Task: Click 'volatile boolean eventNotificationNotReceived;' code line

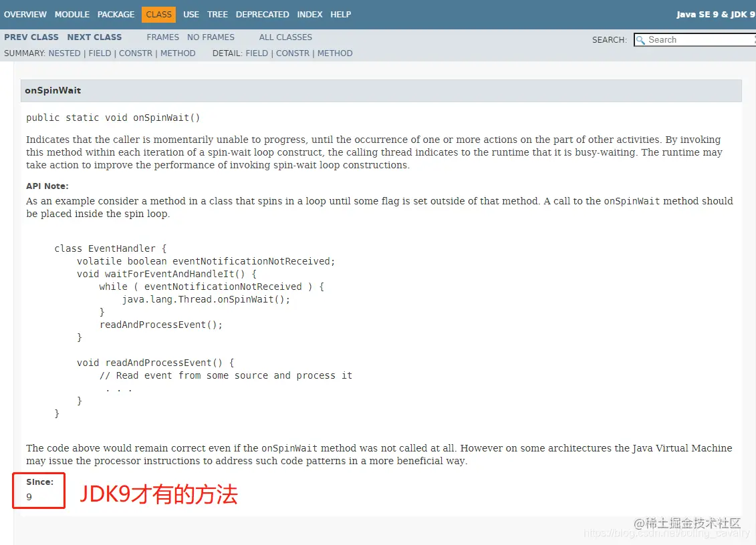Action: pyautogui.click(x=206, y=261)
